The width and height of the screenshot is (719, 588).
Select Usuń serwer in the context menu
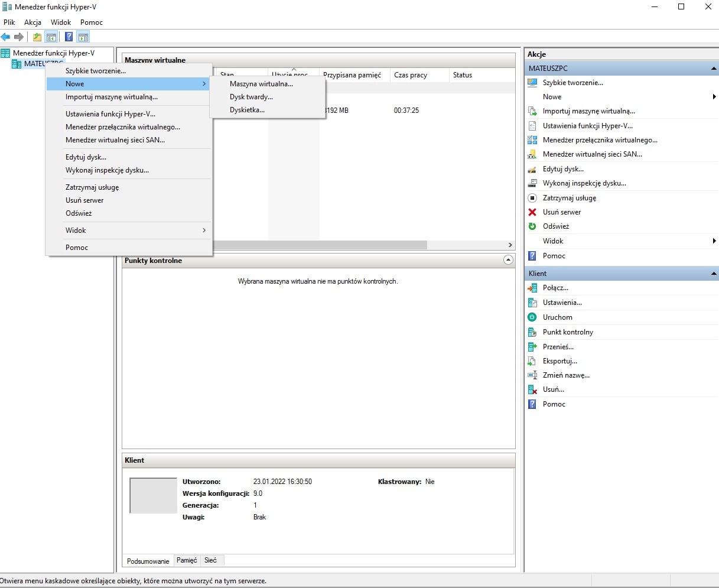(129, 200)
